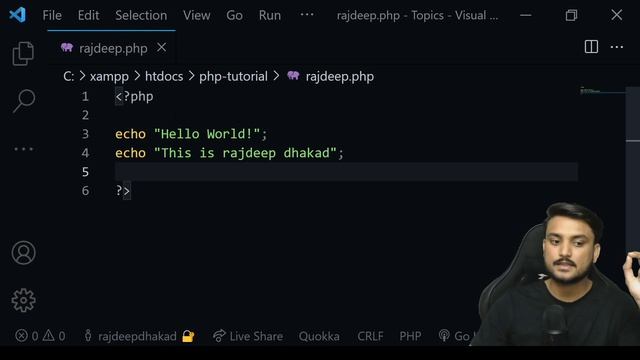This screenshot has height=360, width=640.
Task: Click the warnings count in status bar
Action: 54,336
